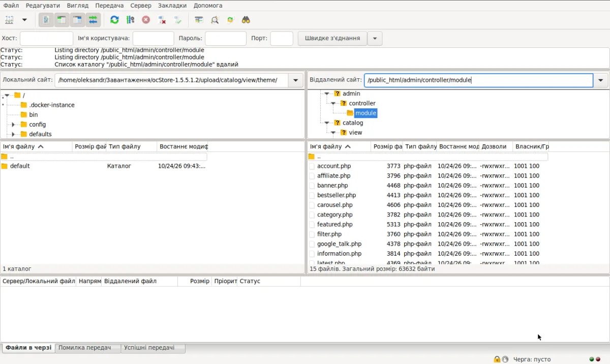Open the Site Manager dropdown arrow
610x364 pixels.
click(24, 20)
